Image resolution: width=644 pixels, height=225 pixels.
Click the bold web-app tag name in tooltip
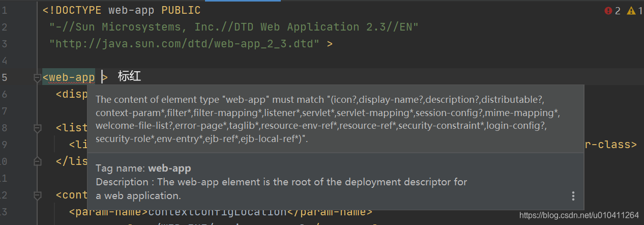pos(170,168)
